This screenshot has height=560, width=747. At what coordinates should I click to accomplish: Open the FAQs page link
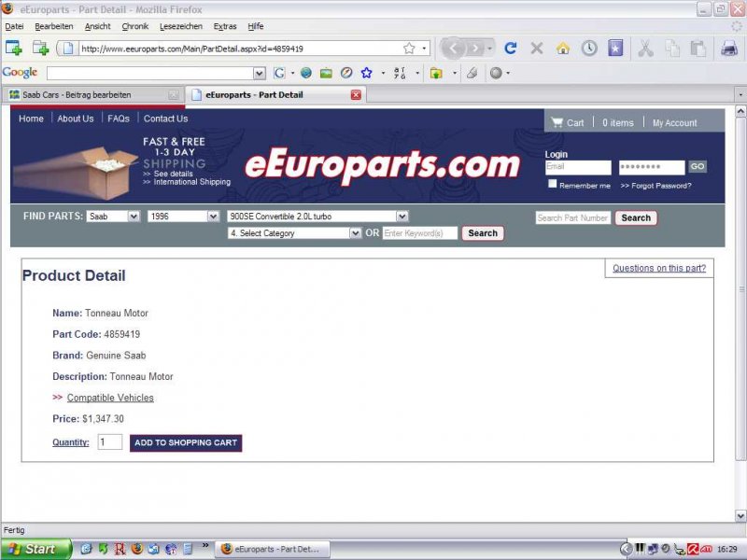coord(119,119)
